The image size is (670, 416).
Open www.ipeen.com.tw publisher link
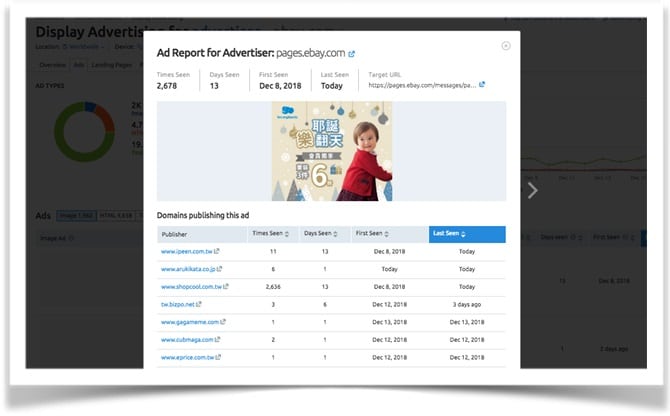[187, 252]
